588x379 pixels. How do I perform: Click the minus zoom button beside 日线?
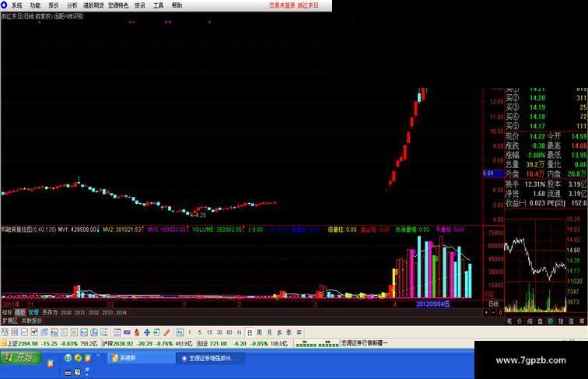[493, 312]
